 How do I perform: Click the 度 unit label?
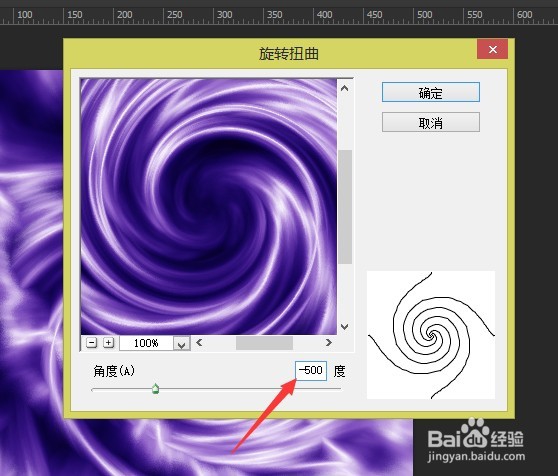coord(339,371)
